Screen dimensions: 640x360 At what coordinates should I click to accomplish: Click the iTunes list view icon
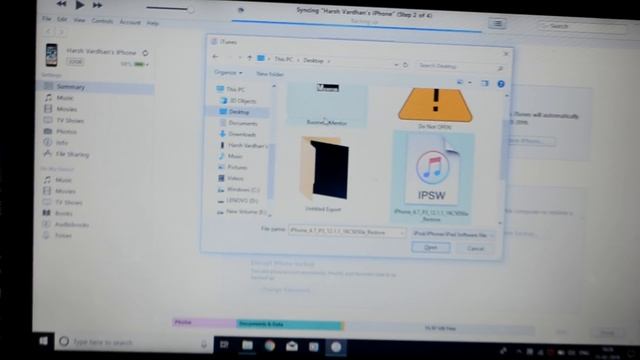497,24
